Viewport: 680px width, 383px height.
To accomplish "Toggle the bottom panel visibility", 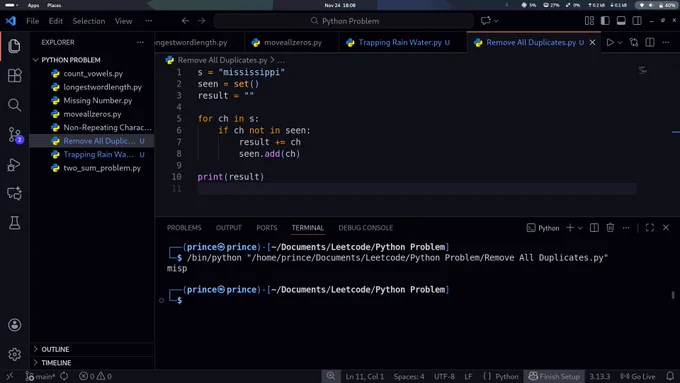I will tap(621, 21).
